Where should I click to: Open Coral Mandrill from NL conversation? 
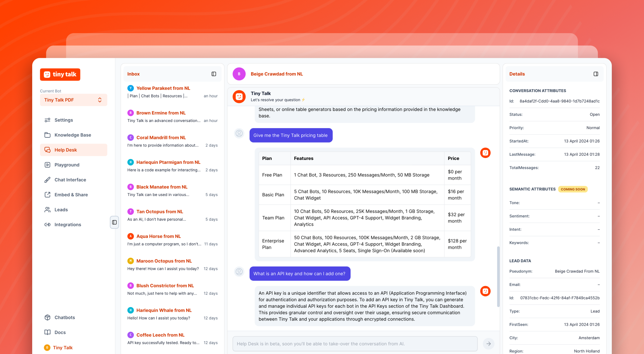click(x=173, y=141)
